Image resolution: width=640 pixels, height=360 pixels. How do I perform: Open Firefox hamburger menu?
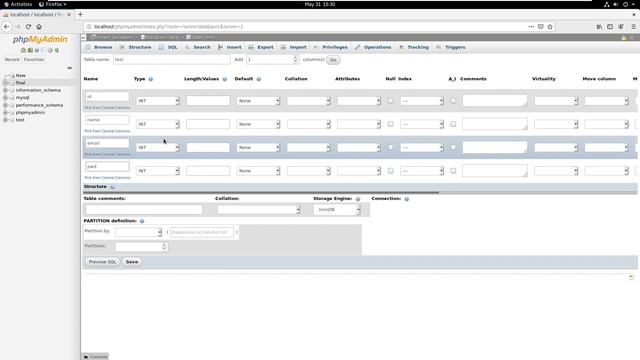tap(633, 27)
